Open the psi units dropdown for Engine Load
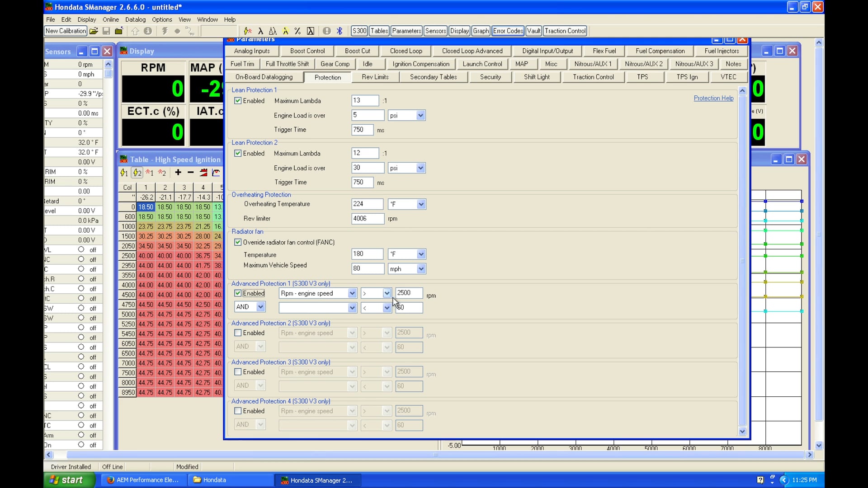This screenshot has width=868, height=488. (420, 115)
